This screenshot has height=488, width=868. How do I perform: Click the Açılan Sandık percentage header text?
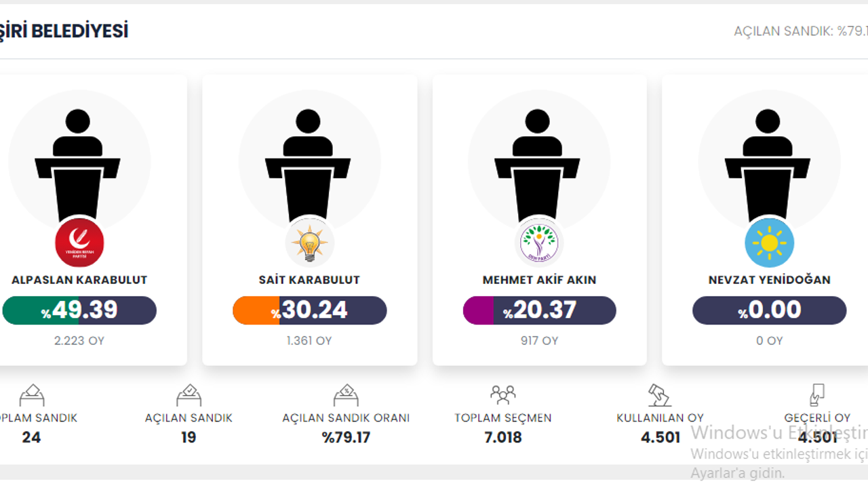point(801,31)
